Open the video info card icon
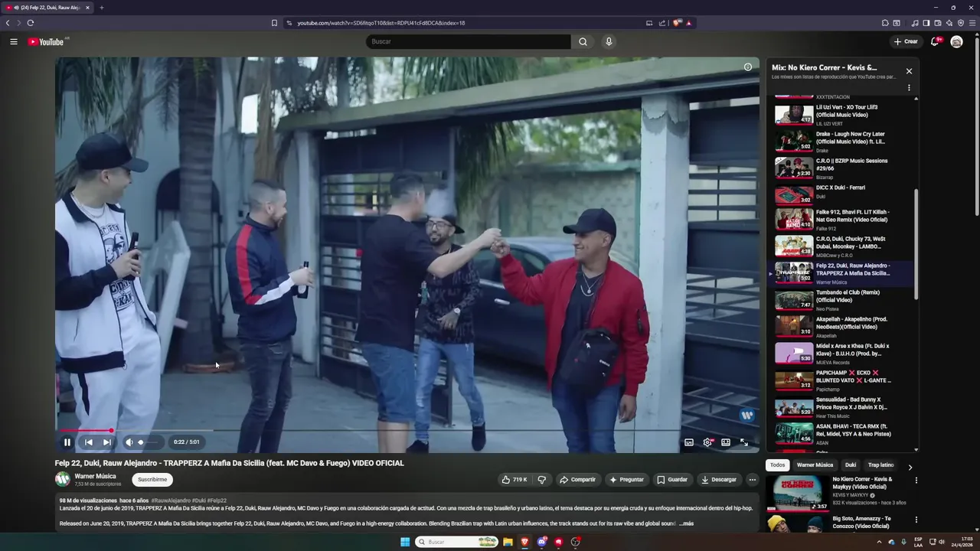Viewport: 980px width, 551px height. pyautogui.click(x=748, y=67)
